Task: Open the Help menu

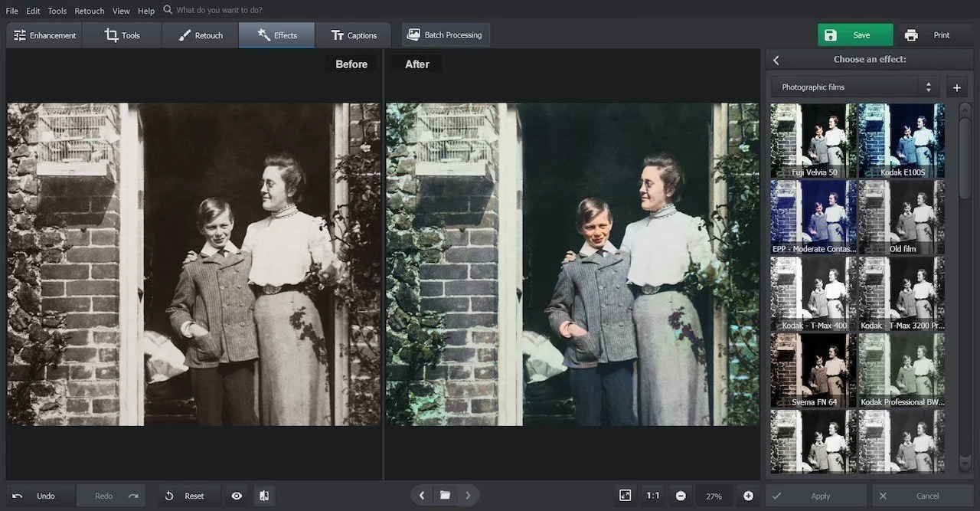Action: pyautogui.click(x=146, y=11)
